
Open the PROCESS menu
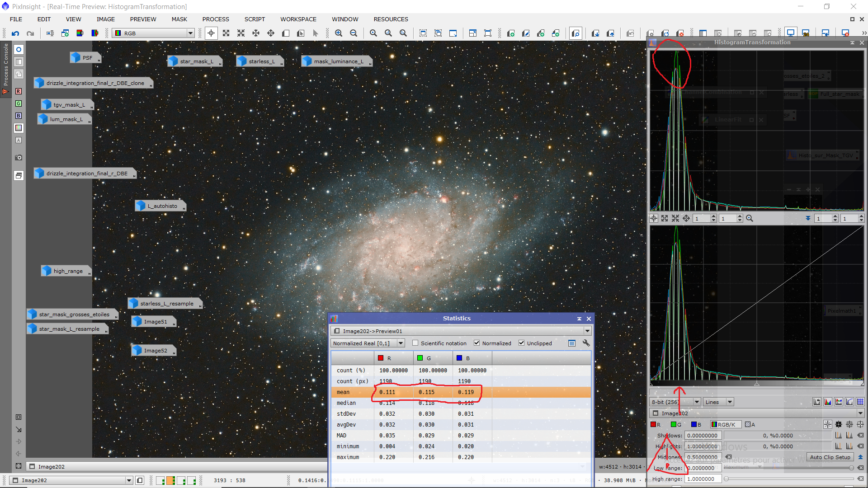click(216, 19)
